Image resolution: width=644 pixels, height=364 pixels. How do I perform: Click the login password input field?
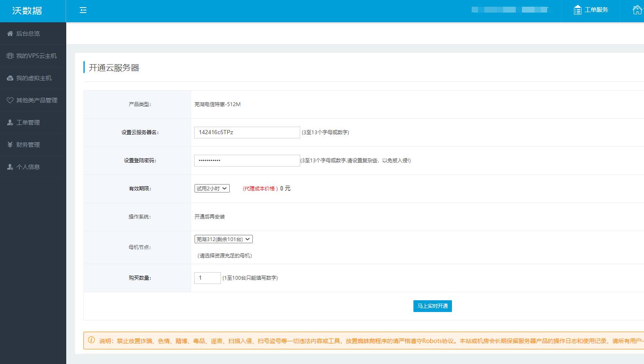[x=247, y=161]
